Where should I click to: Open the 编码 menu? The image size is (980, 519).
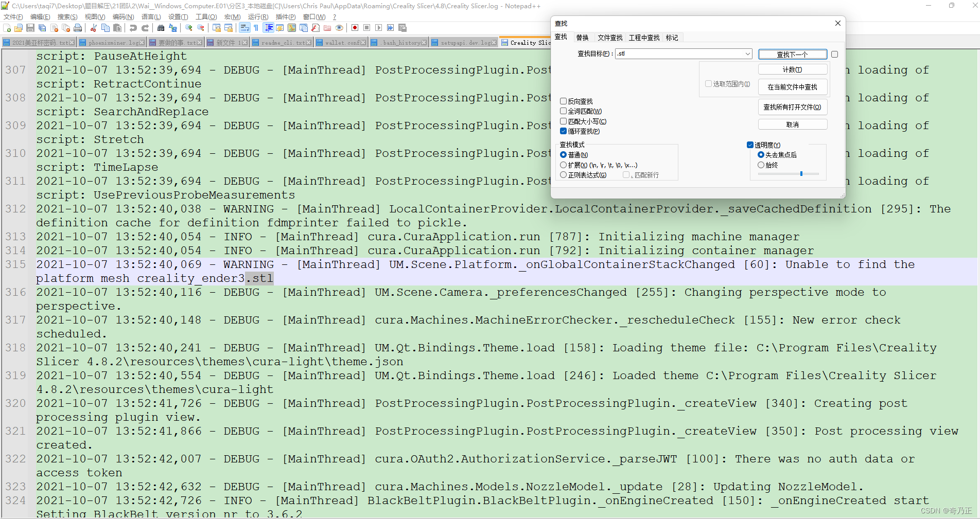pyautogui.click(x=123, y=17)
